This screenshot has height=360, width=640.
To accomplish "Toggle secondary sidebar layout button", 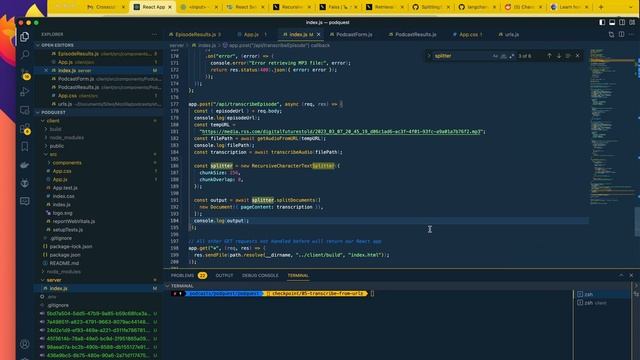I will click(622, 22).
